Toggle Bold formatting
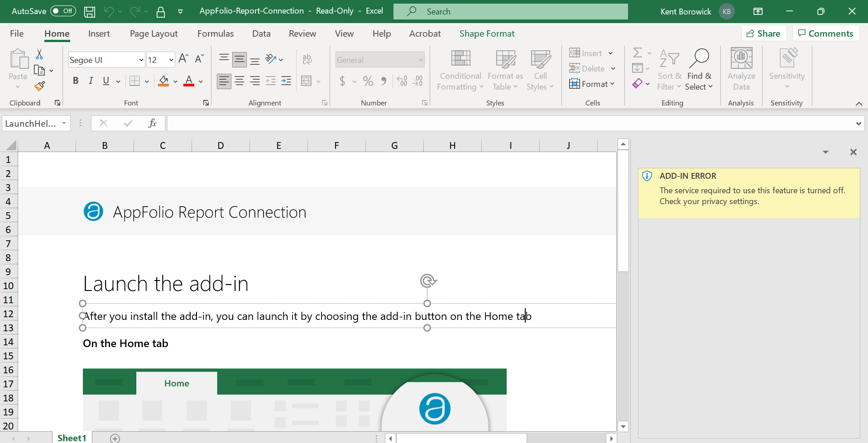Viewport: 868px width, 443px height. [76, 81]
